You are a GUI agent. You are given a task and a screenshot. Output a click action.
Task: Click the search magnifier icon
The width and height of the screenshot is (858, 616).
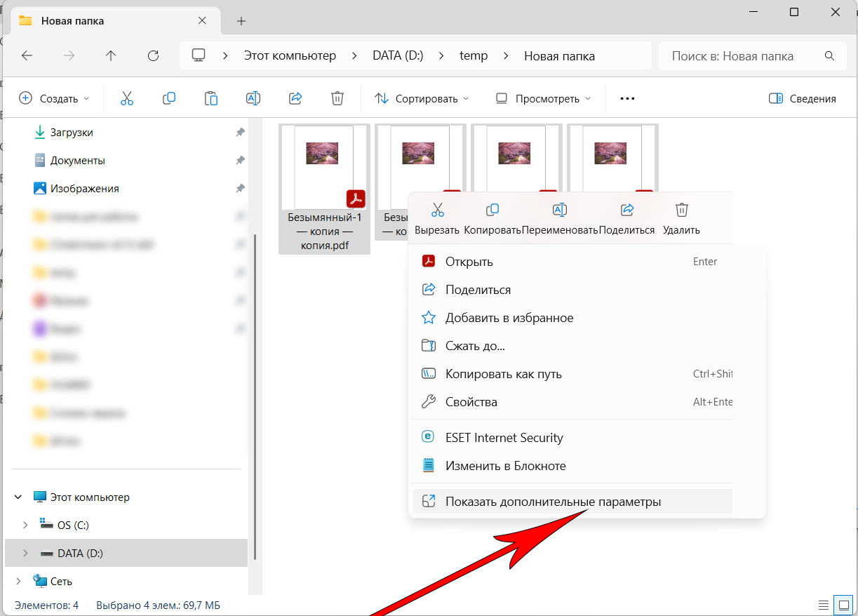pyautogui.click(x=829, y=56)
